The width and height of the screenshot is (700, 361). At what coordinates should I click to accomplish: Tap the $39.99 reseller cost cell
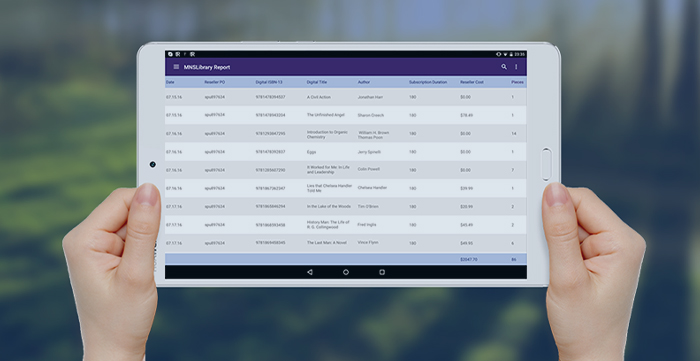(467, 188)
